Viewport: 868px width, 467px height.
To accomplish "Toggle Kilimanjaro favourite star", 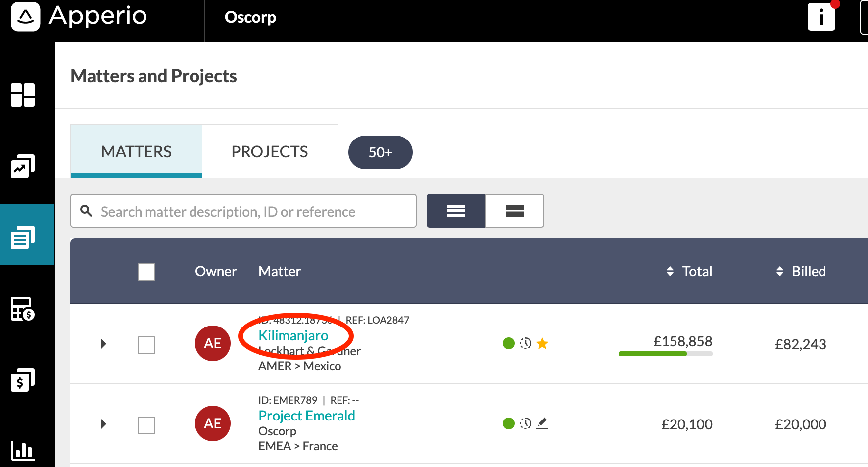I will 542,343.
